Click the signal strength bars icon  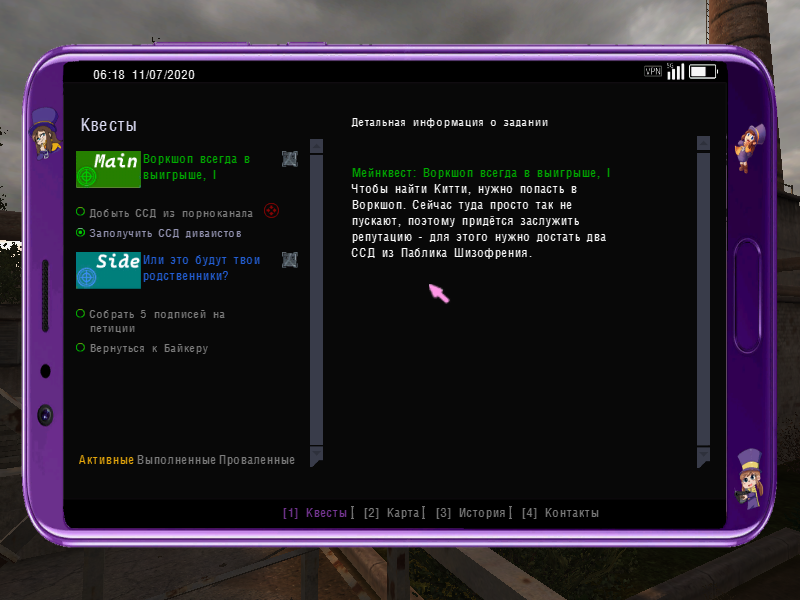(x=676, y=72)
